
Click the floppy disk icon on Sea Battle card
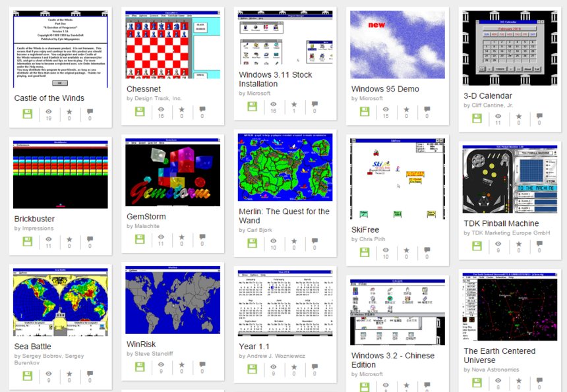point(28,376)
